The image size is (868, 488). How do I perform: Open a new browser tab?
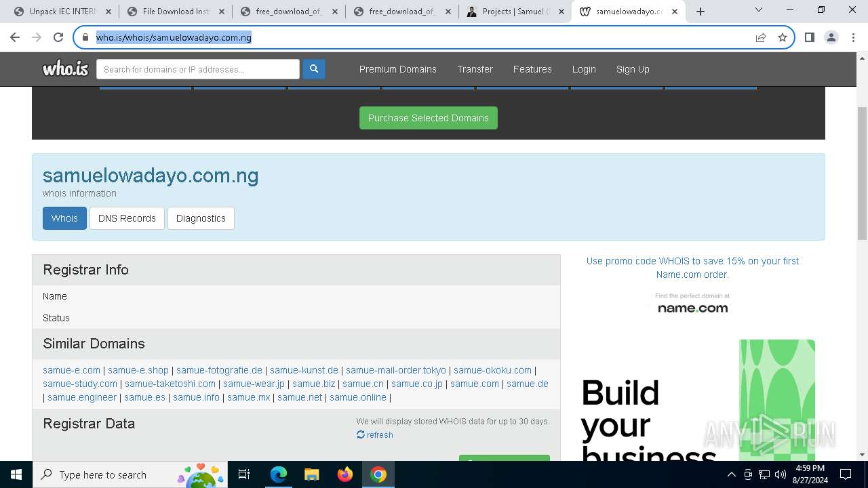point(701,12)
